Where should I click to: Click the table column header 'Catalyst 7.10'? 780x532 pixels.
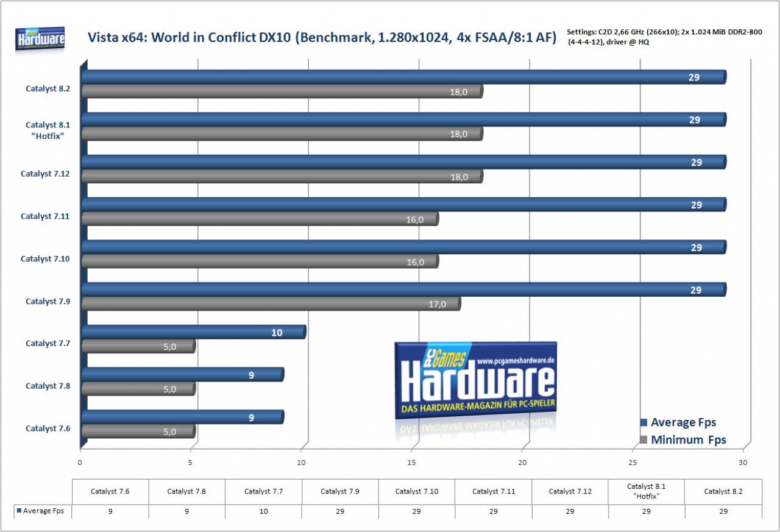pos(417,491)
